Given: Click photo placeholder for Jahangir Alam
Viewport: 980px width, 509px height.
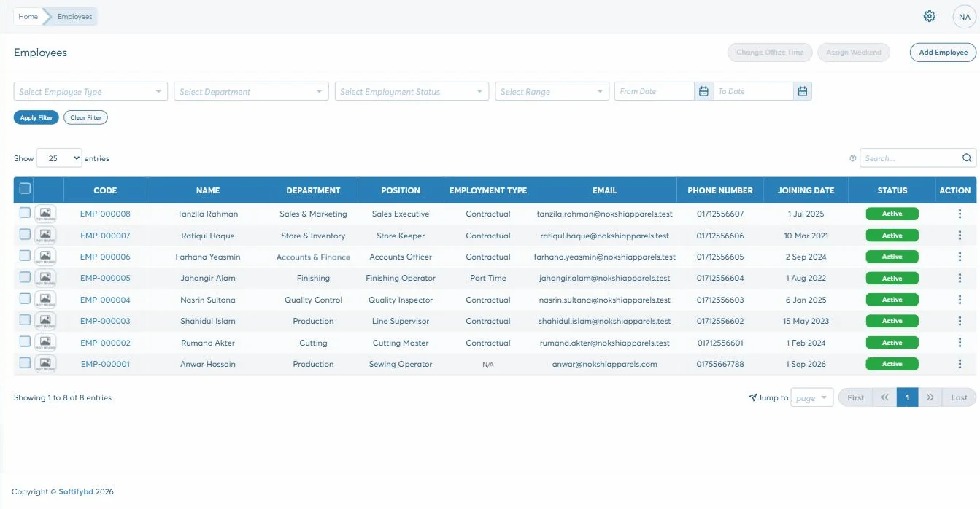Looking at the screenshot, I should pyautogui.click(x=45, y=278).
